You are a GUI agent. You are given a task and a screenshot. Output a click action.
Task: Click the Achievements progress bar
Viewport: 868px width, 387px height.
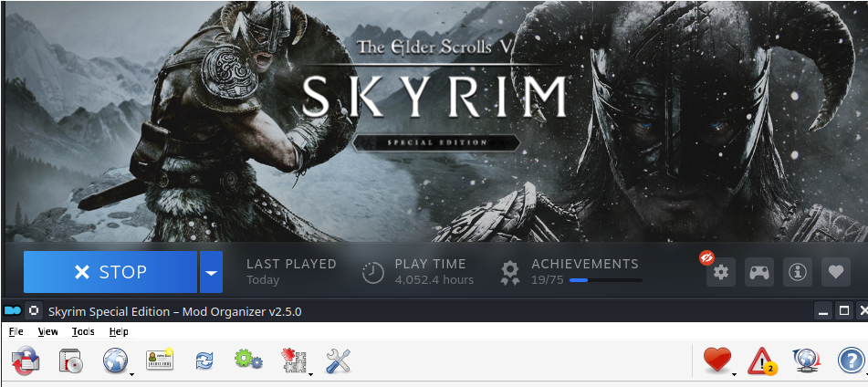pyautogui.click(x=606, y=280)
